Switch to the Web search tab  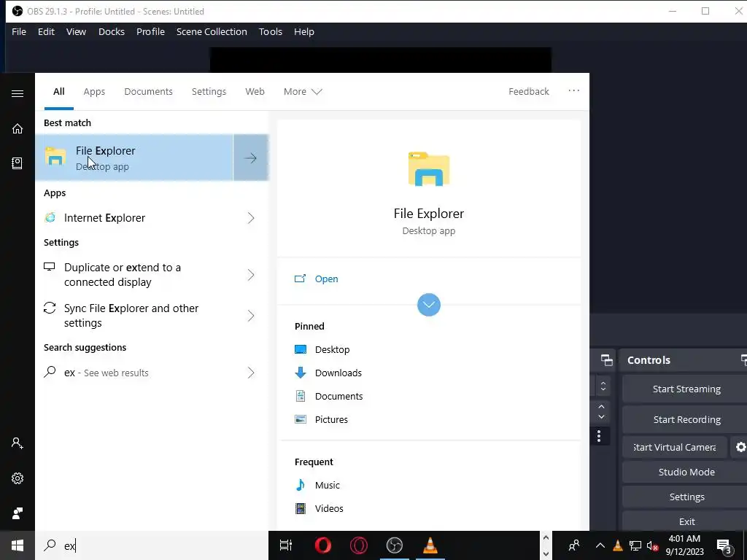pos(255,91)
